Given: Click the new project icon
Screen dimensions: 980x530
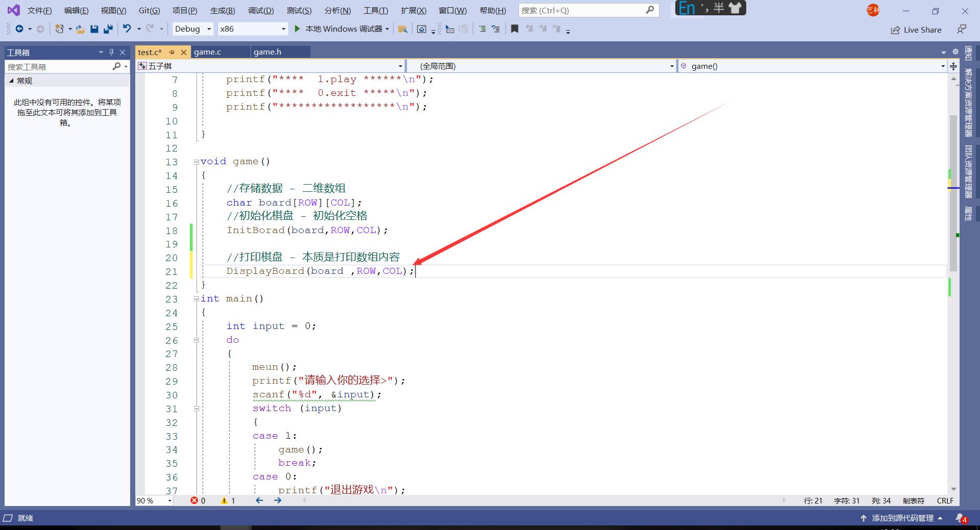Looking at the screenshot, I should [x=60, y=29].
